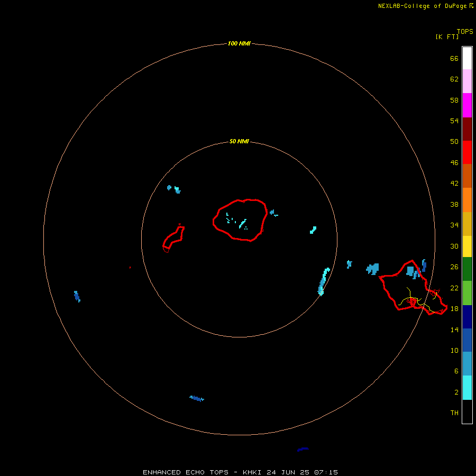Click the "34" legend label
This screenshot has height=476, width=476.
pos(454,225)
